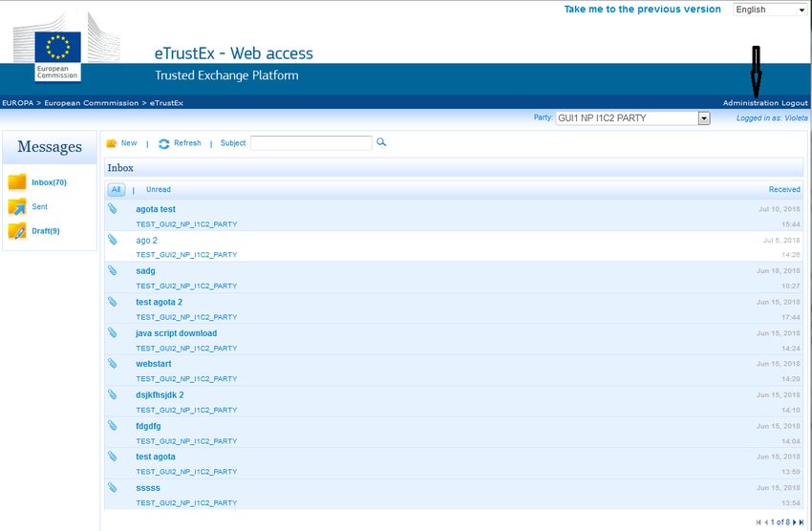Open Sent folder link

[x=39, y=206]
